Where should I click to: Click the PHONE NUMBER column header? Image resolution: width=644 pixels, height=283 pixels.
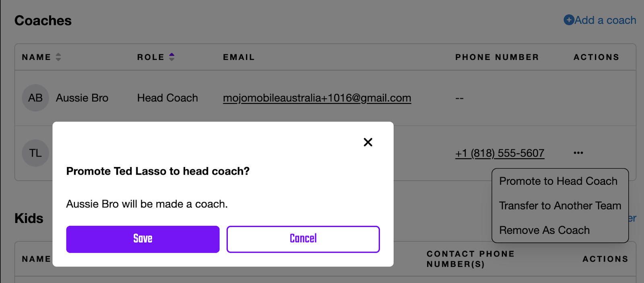(x=497, y=57)
